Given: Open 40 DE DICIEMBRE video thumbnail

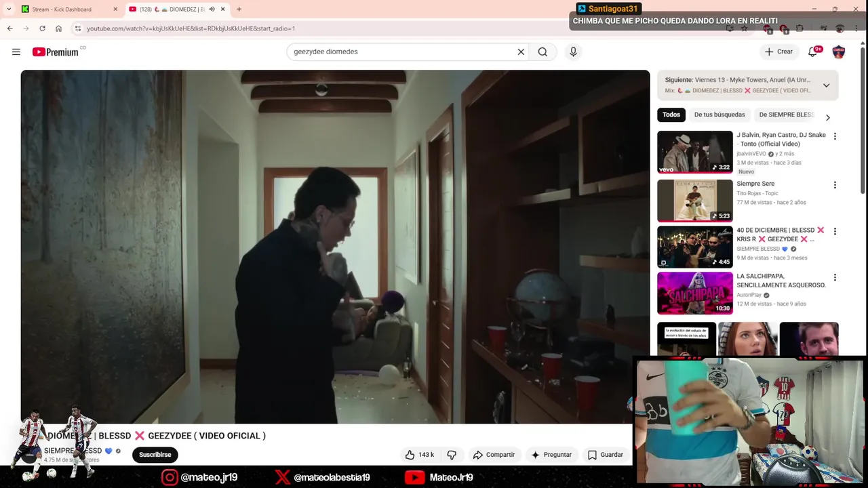Looking at the screenshot, I should coord(695,247).
